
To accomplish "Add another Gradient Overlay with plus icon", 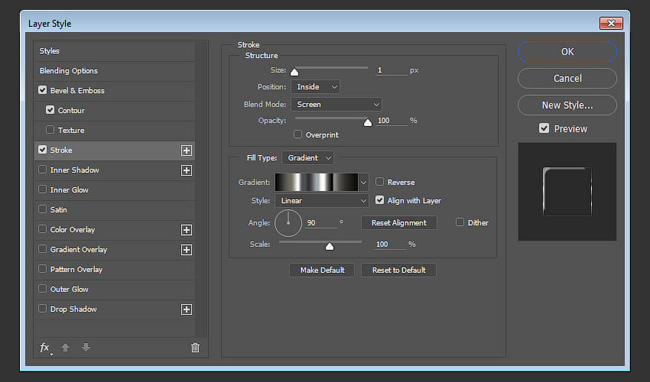I will 187,250.
